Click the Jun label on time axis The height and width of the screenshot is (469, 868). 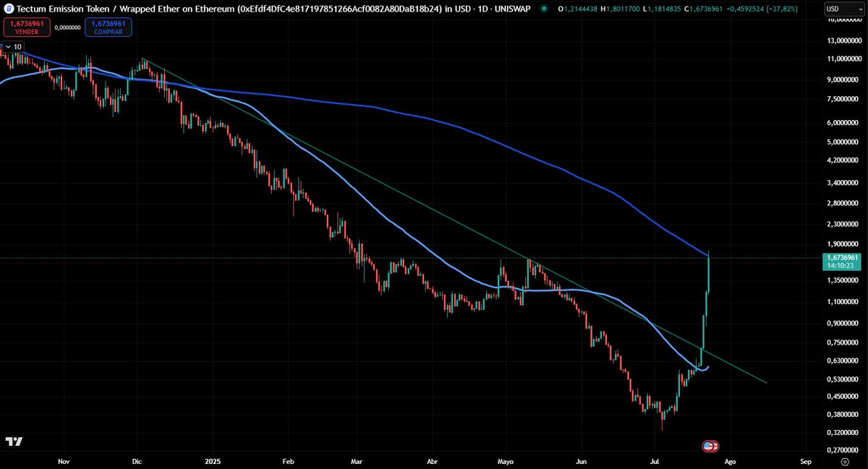[x=581, y=461]
